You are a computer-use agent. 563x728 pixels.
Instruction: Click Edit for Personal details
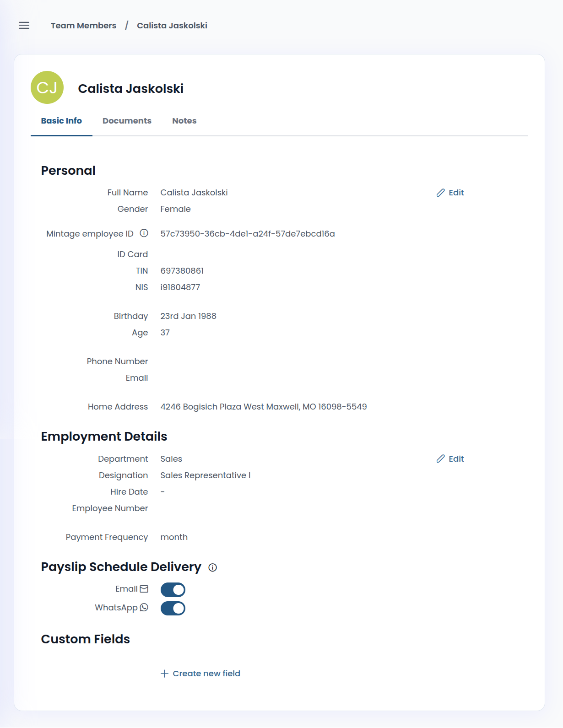456,193
